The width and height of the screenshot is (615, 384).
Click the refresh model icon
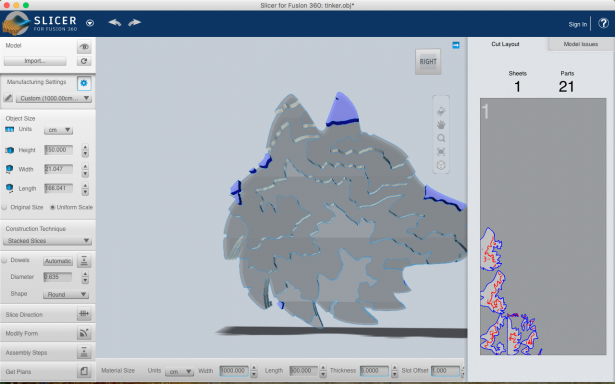(x=84, y=61)
